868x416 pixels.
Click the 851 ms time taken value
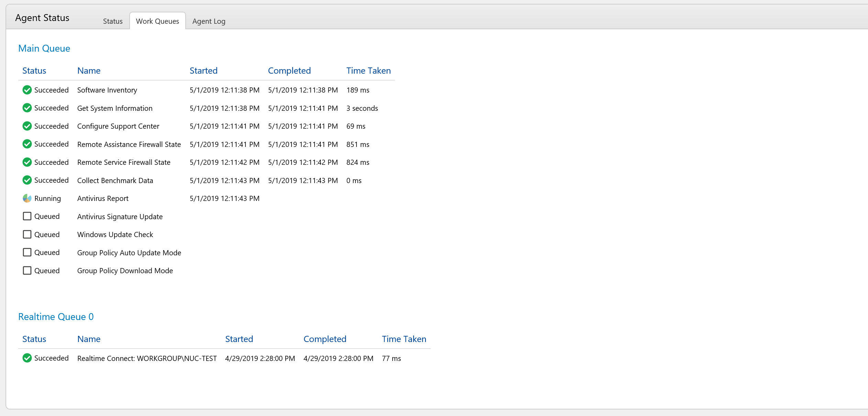pos(358,145)
